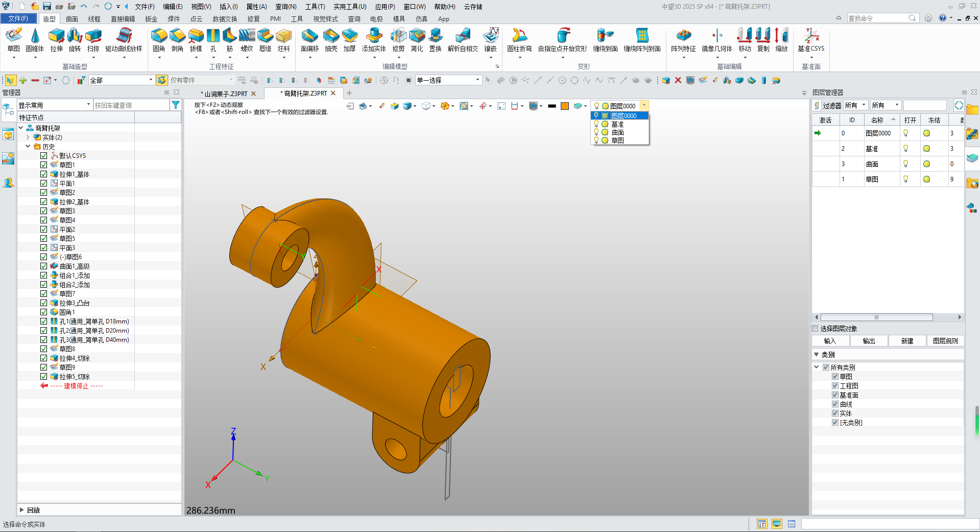Image resolution: width=980 pixels, height=532 pixels.
Task: Switch to the 曲面 ribbon tab
Action: pos(72,19)
